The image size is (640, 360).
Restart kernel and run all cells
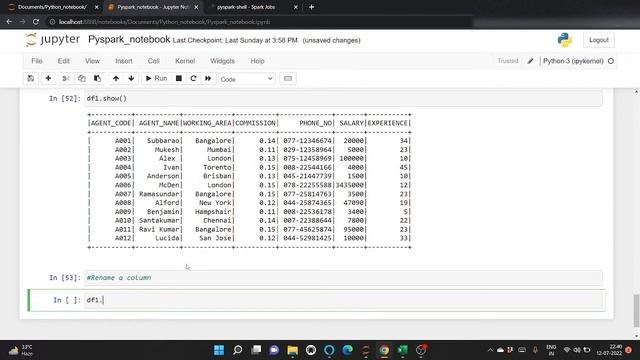tap(208, 78)
